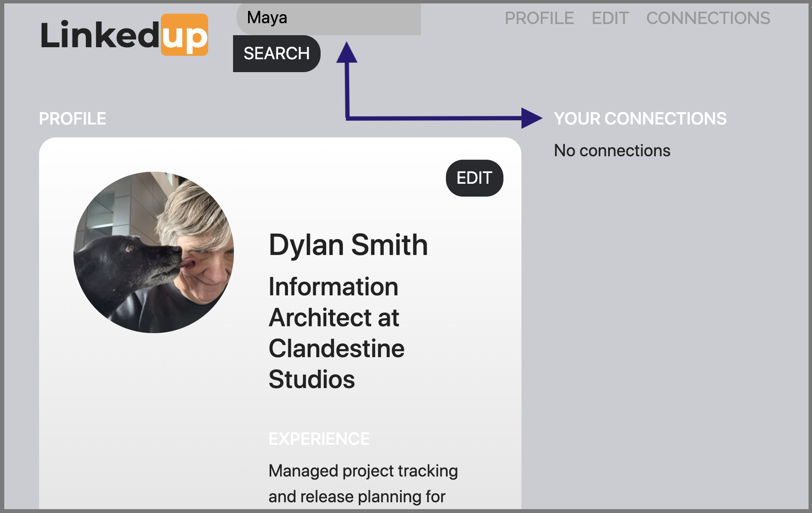The width and height of the screenshot is (812, 513).
Task: Click the EXPERIENCE section heading
Action: coord(319,438)
